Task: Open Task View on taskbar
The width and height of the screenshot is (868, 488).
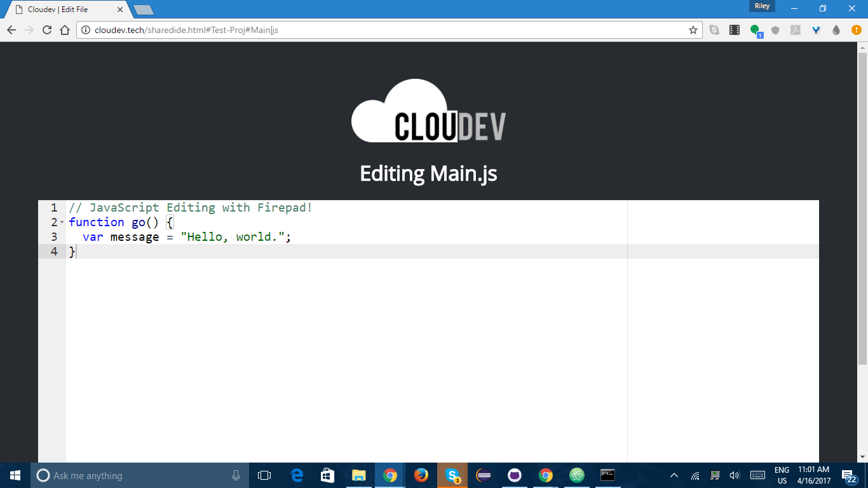Action: click(x=264, y=475)
